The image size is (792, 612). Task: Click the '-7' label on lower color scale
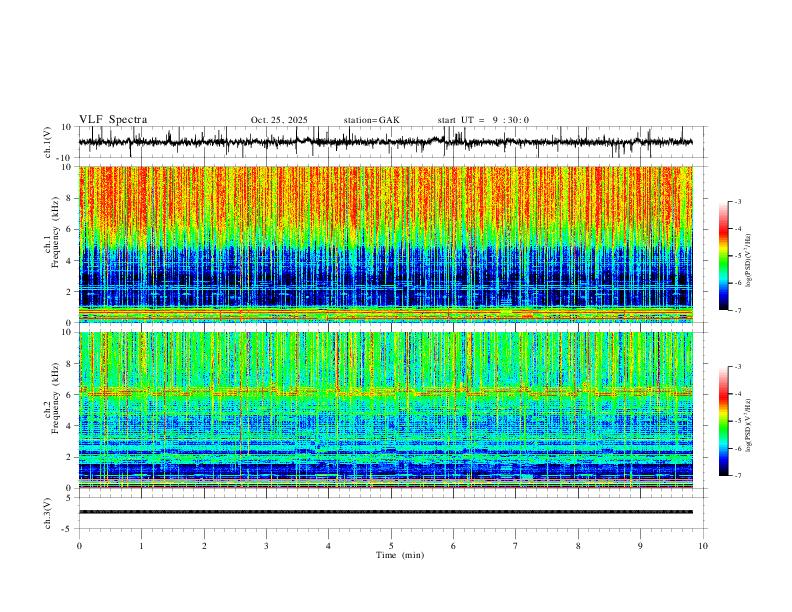737,476
